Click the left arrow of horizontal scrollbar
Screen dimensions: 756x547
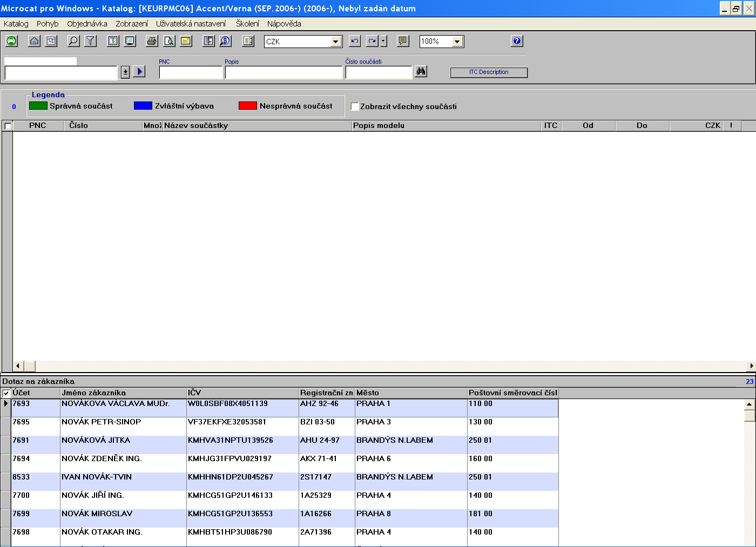point(18,366)
